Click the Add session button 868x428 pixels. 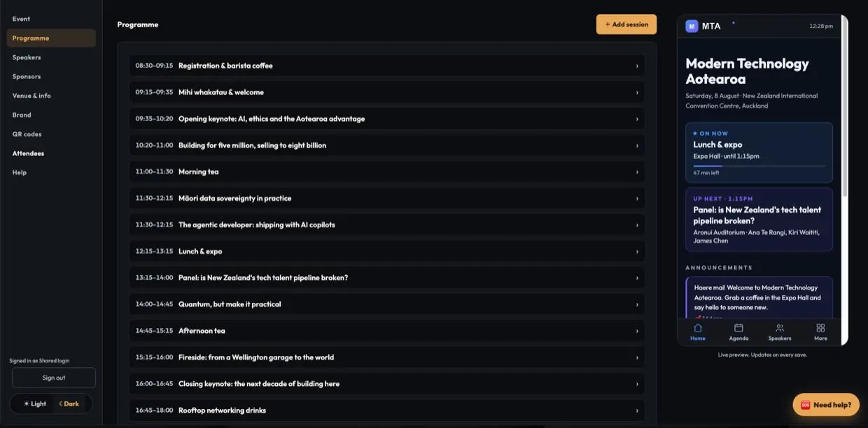(626, 24)
